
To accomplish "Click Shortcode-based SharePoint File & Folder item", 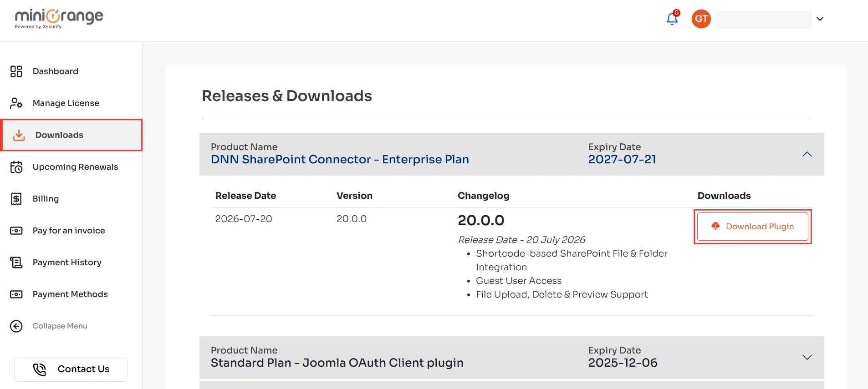I will pyautogui.click(x=572, y=260).
